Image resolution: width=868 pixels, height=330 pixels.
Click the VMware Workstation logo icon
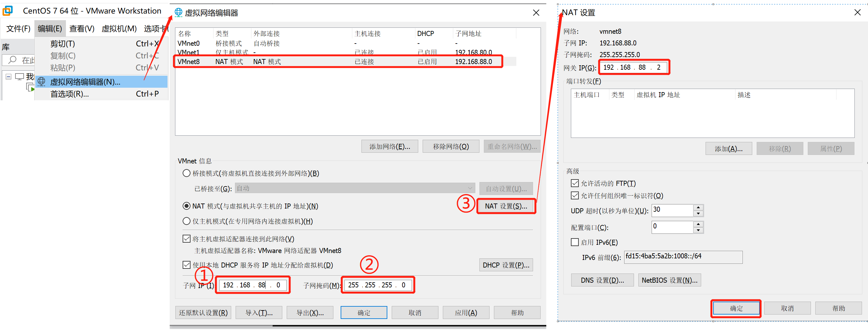pyautogui.click(x=8, y=10)
